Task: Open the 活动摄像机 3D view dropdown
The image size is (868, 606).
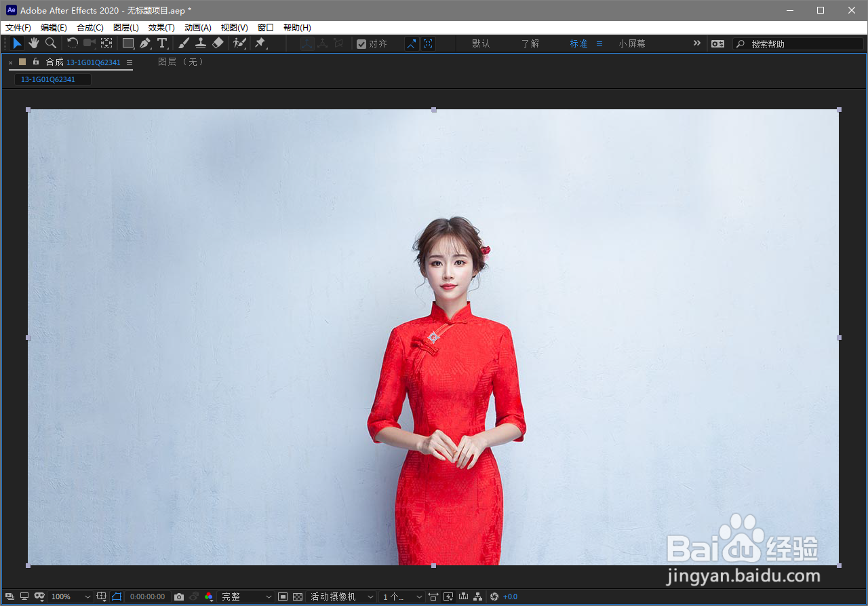Action: (342, 596)
